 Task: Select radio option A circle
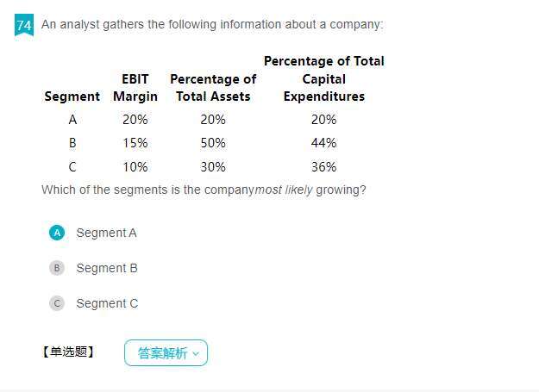pyautogui.click(x=57, y=233)
